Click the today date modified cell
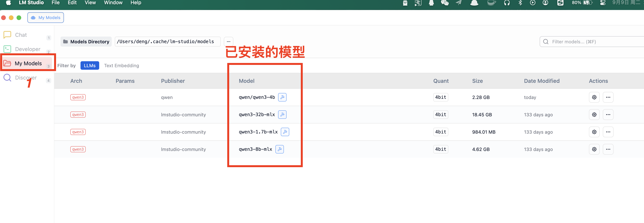 click(x=530, y=97)
